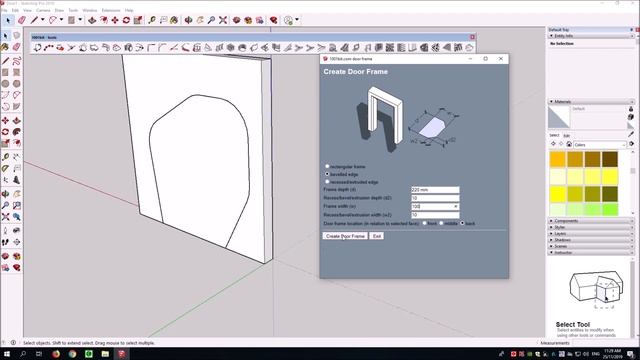Open the Windows Start menu

coord(7,354)
